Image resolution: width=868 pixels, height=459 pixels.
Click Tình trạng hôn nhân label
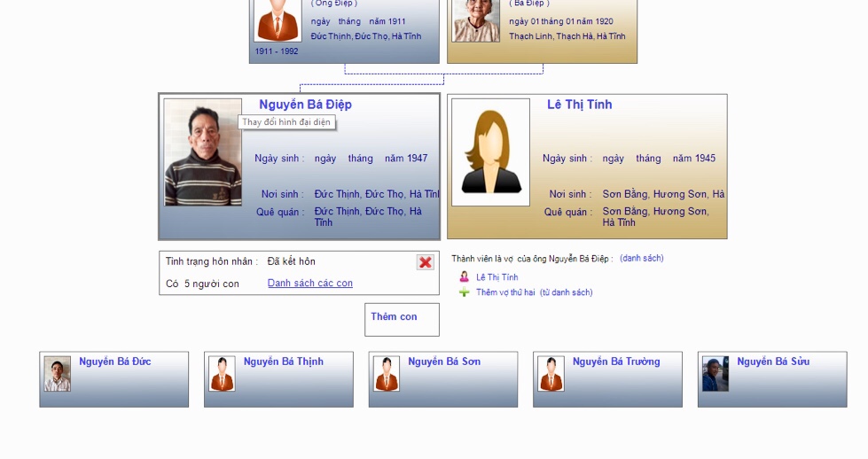point(212,261)
